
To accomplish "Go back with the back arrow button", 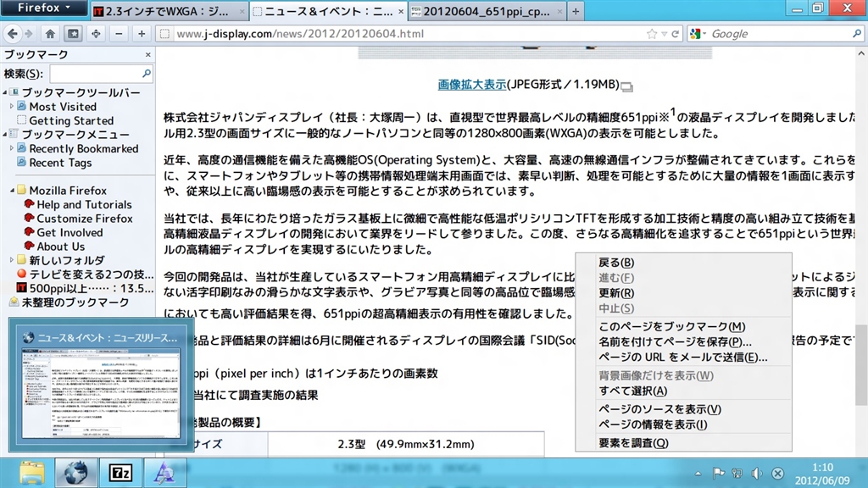I will (12, 34).
